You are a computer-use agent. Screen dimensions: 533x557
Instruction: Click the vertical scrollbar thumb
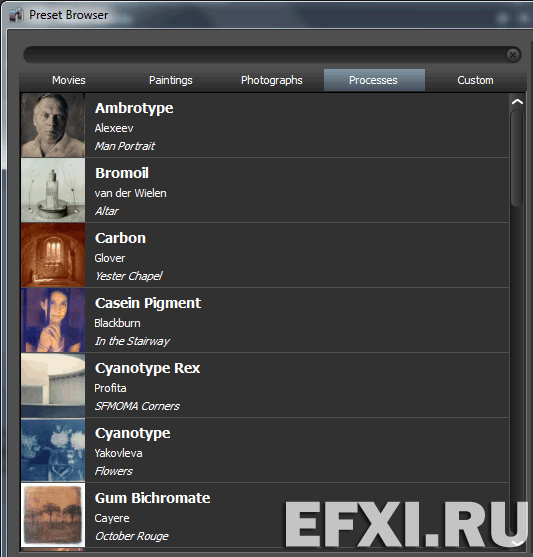[517, 158]
